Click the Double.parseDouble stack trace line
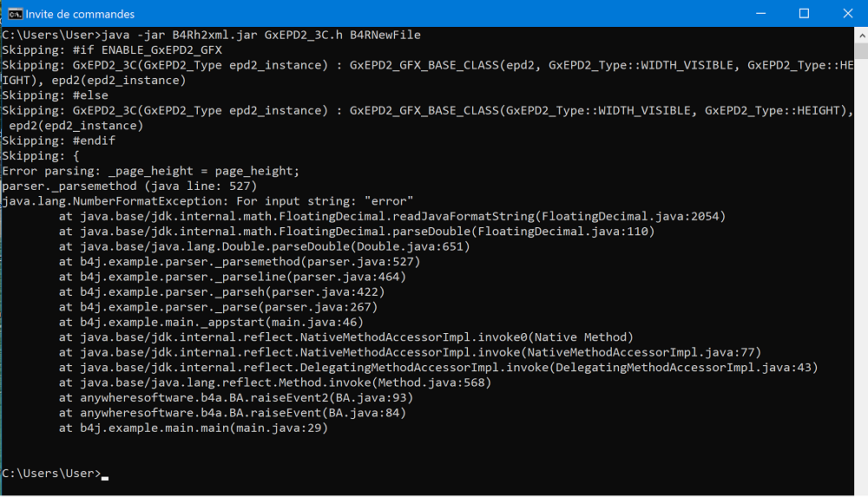 [264, 246]
